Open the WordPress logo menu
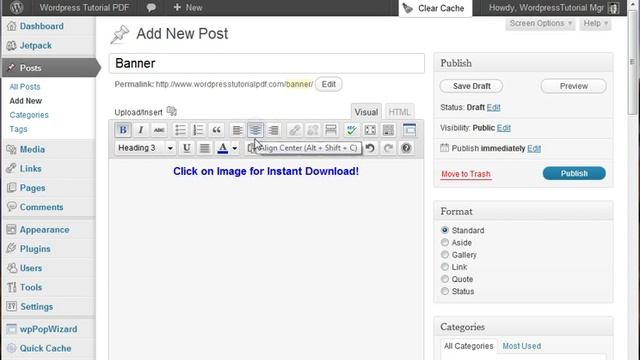 (x=16, y=7)
